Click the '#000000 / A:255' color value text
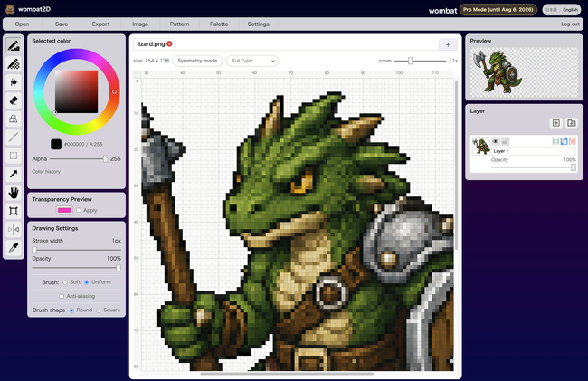 click(x=83, y=145)
